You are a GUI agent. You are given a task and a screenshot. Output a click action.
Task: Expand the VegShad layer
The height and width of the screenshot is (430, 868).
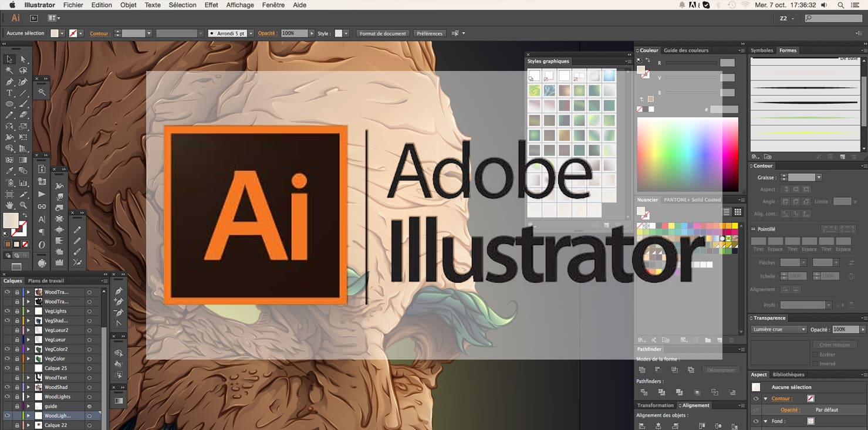pos(28,321)
